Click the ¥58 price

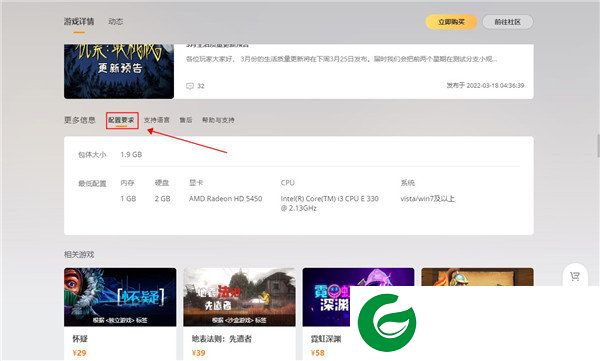pos(318,353)
